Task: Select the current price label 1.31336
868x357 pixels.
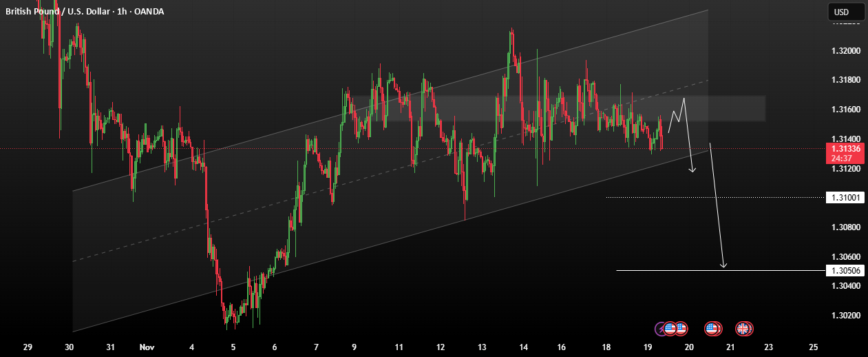Action: coord(845,153)
